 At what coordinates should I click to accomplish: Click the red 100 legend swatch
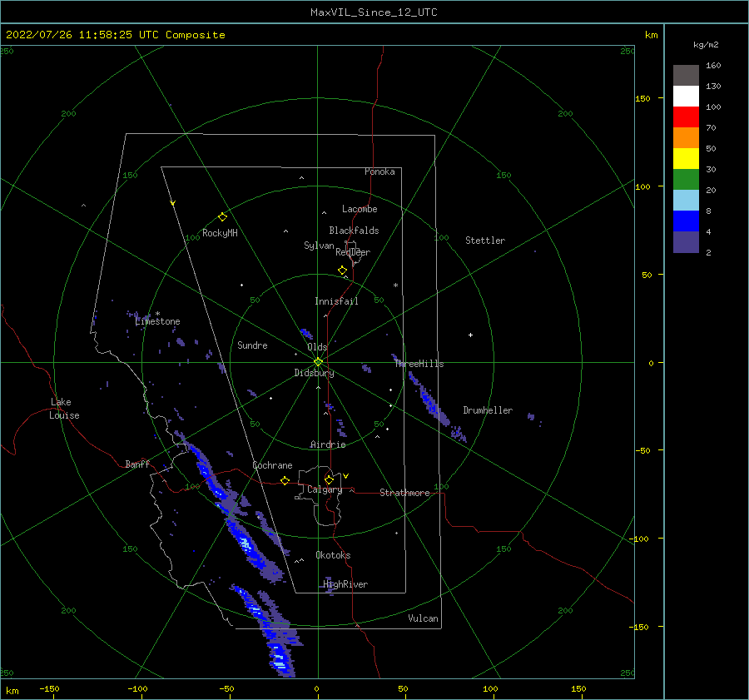click(686, 117)
